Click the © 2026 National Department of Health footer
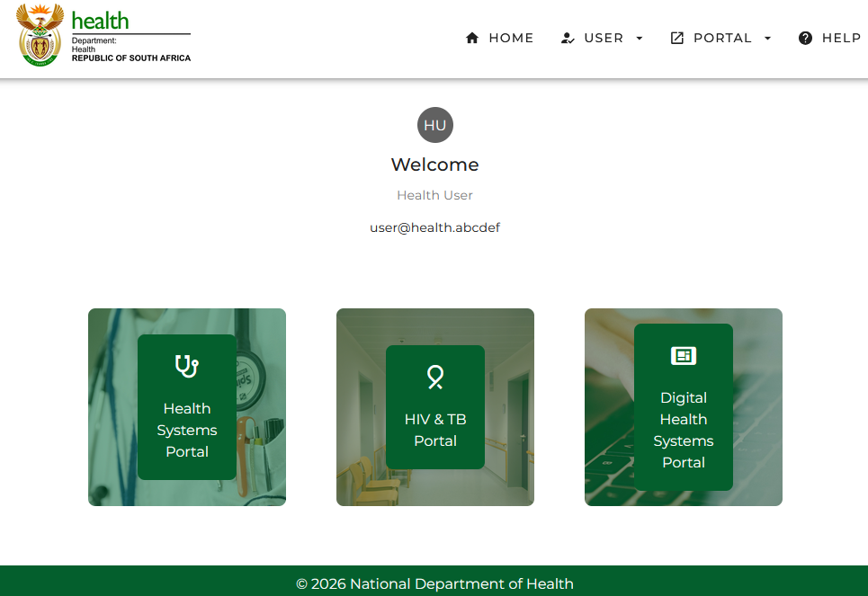Screen dimensions: 868x596 click(x=435, y=583)
